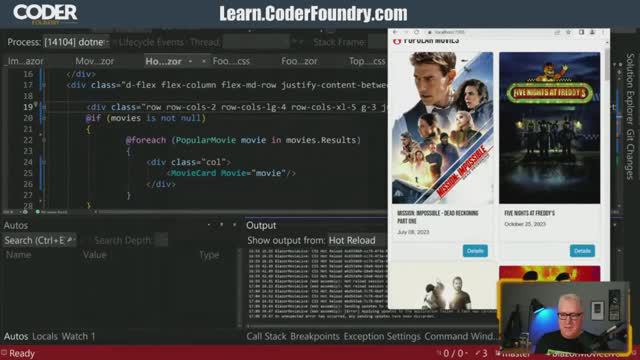The height and width of the screenshot is (360, 640).
Task: Click the Name column header
Action: coord(18,255)
